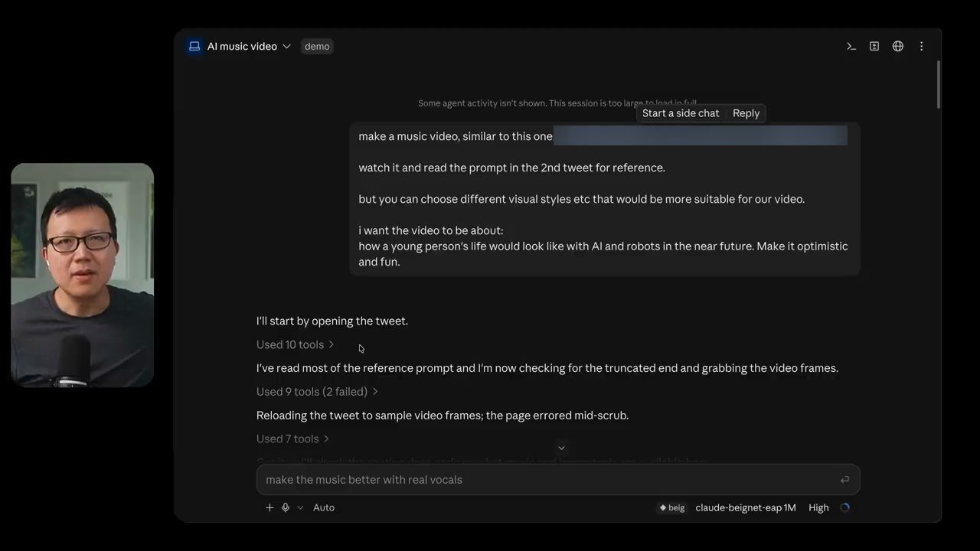Switch the Auto mode selector
The width and height of the screenshot is (980, 551).
[324, 507]
